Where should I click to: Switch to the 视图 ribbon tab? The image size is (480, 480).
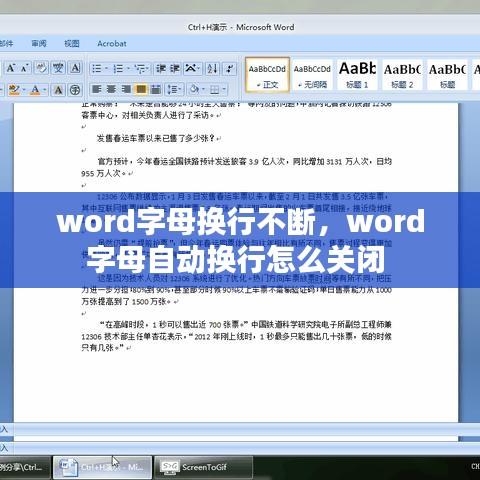pos(72,44)
